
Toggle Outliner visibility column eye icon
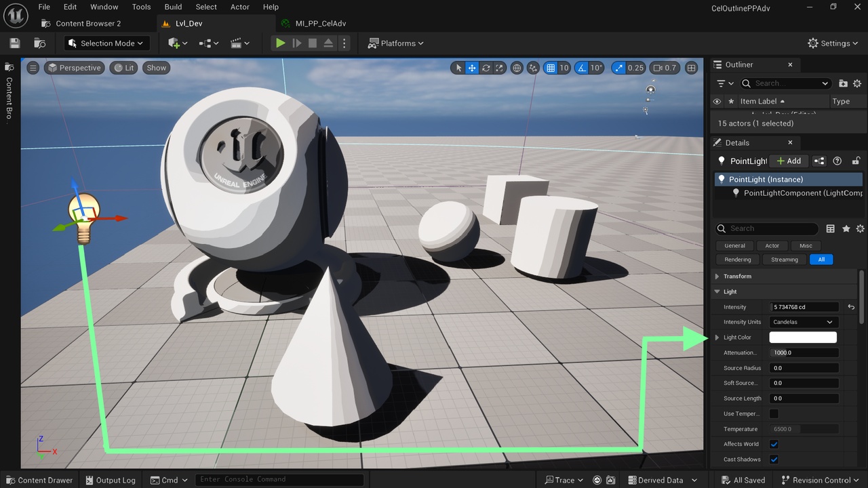pos(717,102)
